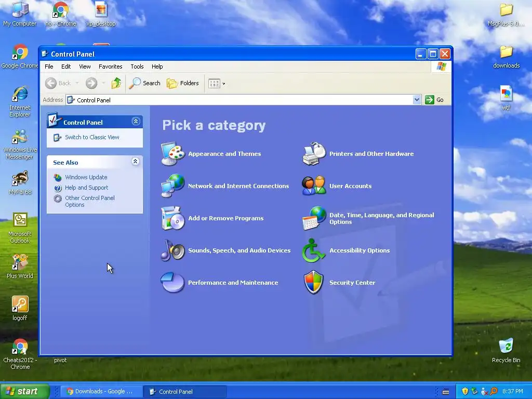Screen dimensions: 532x399
Task: Click the 8:37 PM clock
Action: [513, 391]
